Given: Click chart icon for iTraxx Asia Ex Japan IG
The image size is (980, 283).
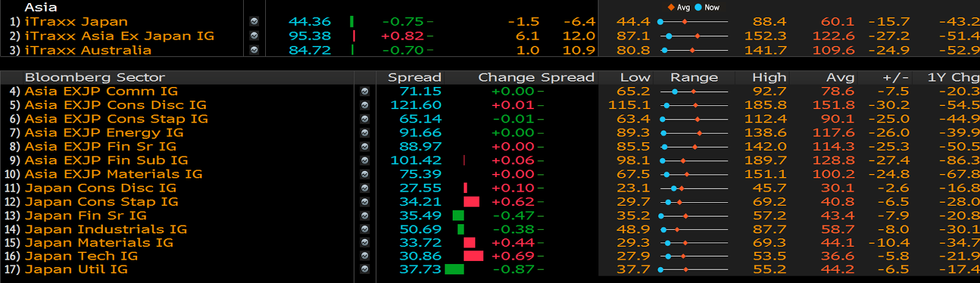Looking at the screenshot, I should [254, 36].
